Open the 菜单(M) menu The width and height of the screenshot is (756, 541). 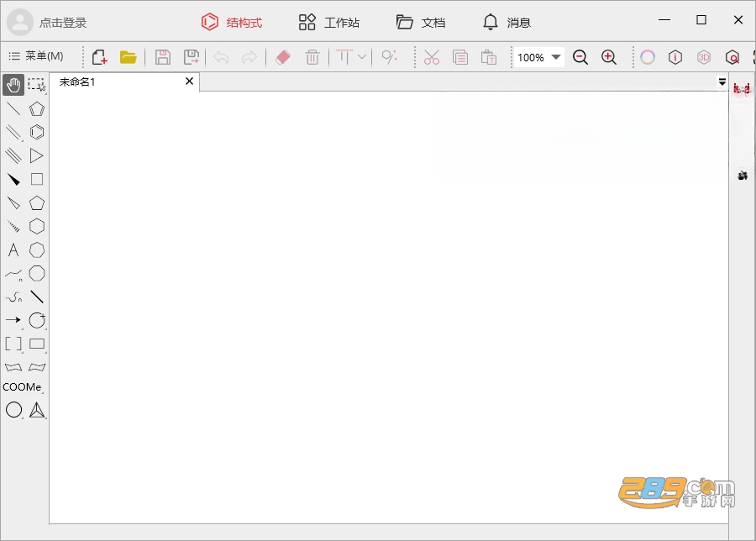(36, 56)
